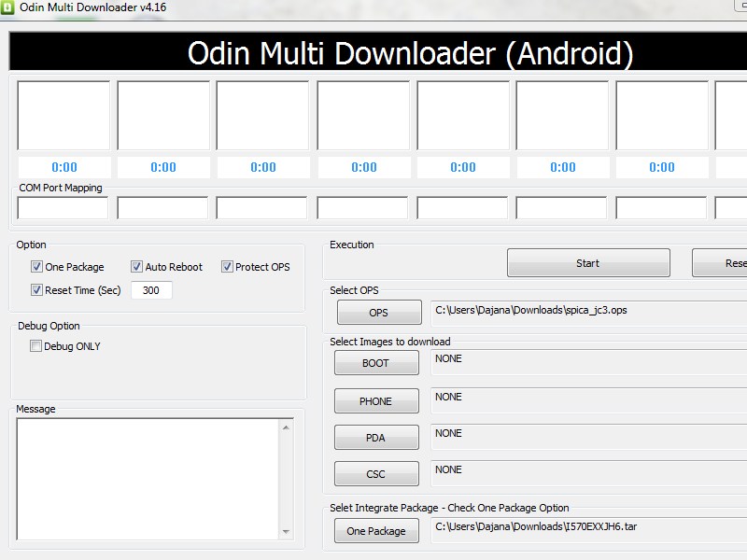
Task: Click the spica_jc3.ops file path field
Action: [589, 313]
